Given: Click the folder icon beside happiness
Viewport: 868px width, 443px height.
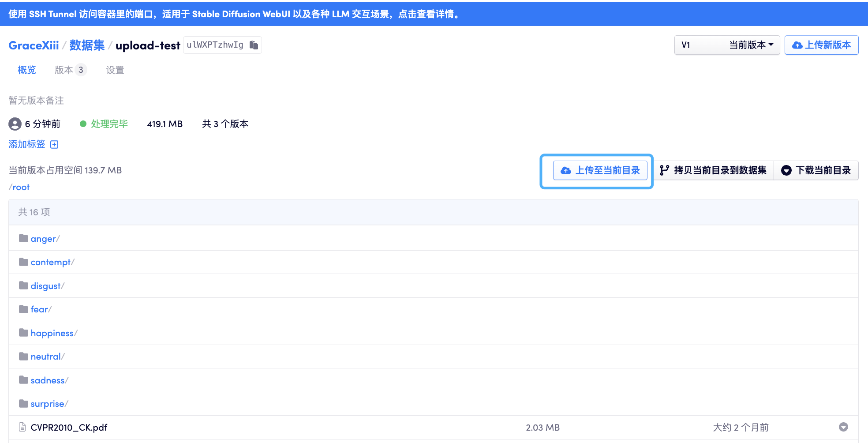Looking at the screenshot, I should 23,333.
